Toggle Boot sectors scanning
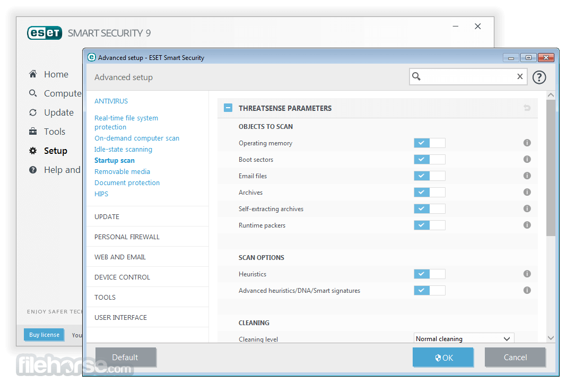This screenshot has height=392, width=575. click(430, 160)
